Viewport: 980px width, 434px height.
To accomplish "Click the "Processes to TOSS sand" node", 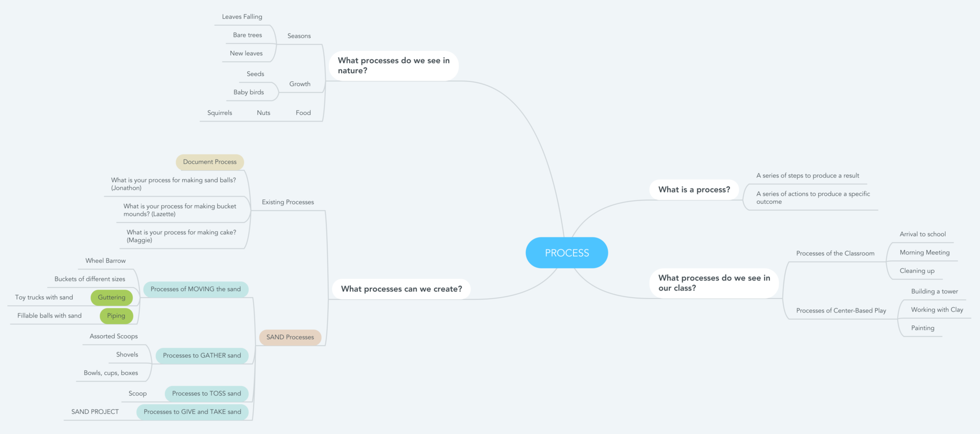I will click(206, 393).
